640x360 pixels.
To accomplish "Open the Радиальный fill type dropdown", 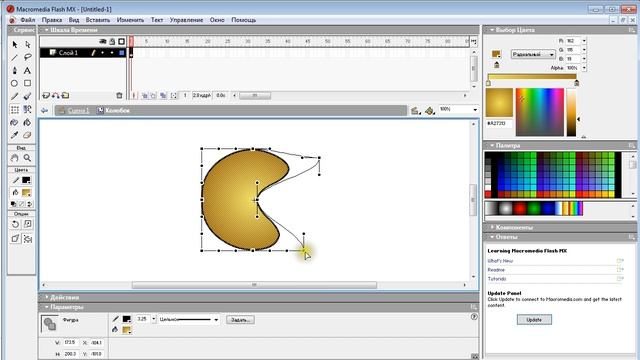I will tap(533, 54).
